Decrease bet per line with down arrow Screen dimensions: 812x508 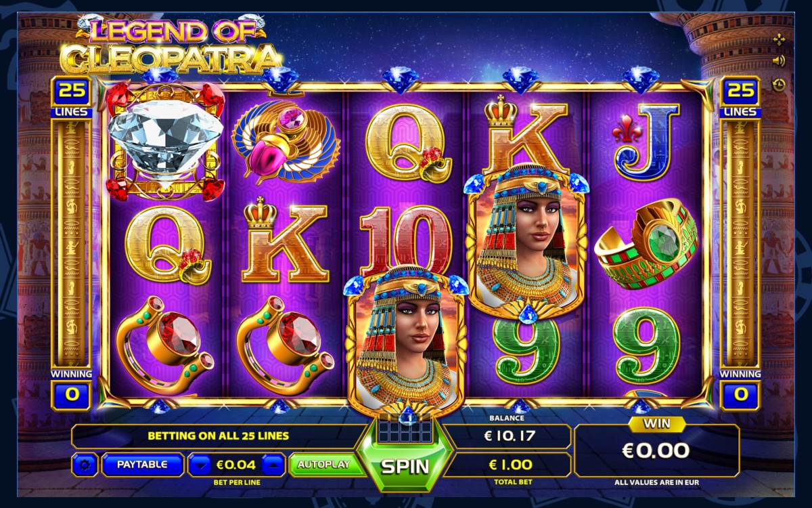[x=200, y=465]
